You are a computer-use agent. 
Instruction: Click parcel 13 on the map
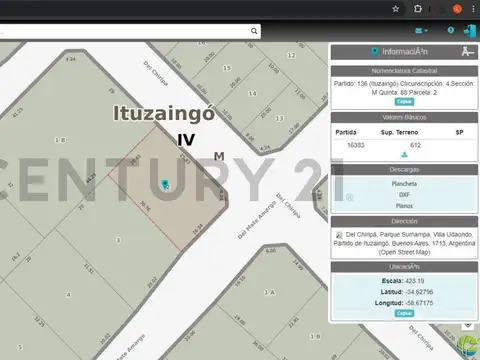coord(279,118)
